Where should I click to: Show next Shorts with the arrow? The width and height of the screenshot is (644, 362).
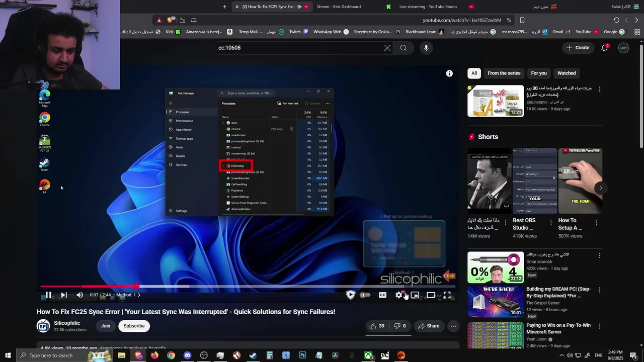[x=600, y=188]
